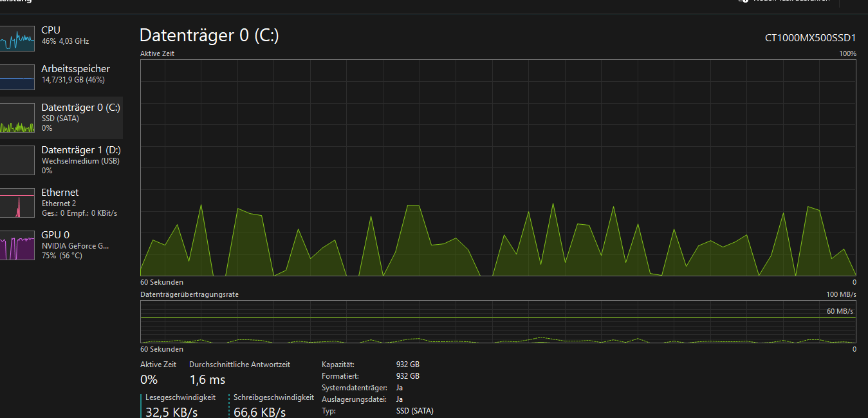Click the Ja value beside Auslagerungsdatei
868x418 pixels.
(400, 399)
